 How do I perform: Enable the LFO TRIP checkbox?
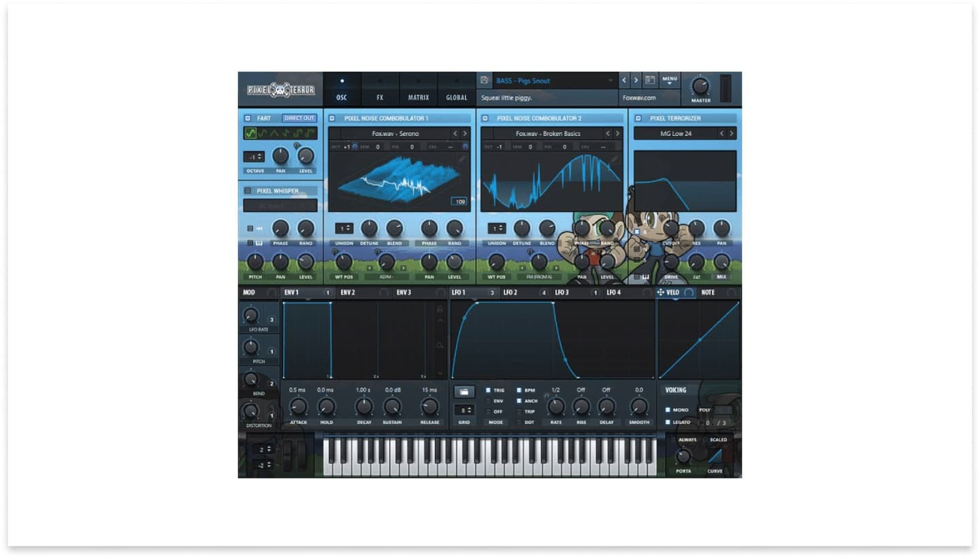(x=519, y=411)
